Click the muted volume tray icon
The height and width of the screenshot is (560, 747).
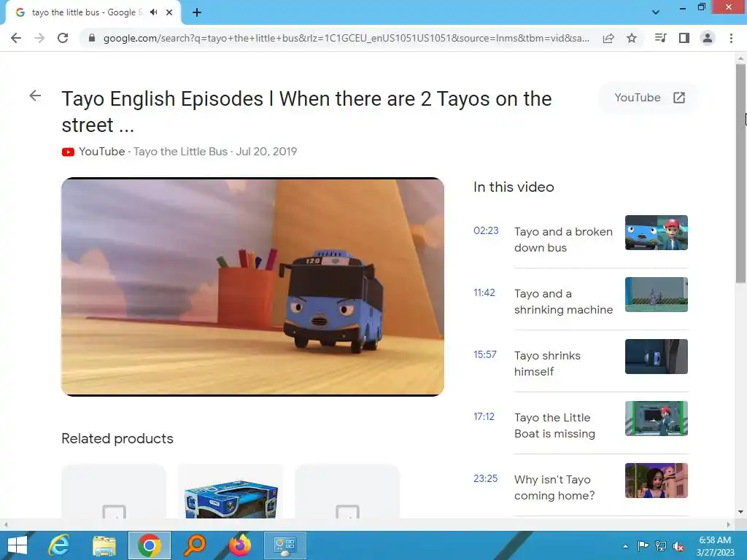(678, 546)
